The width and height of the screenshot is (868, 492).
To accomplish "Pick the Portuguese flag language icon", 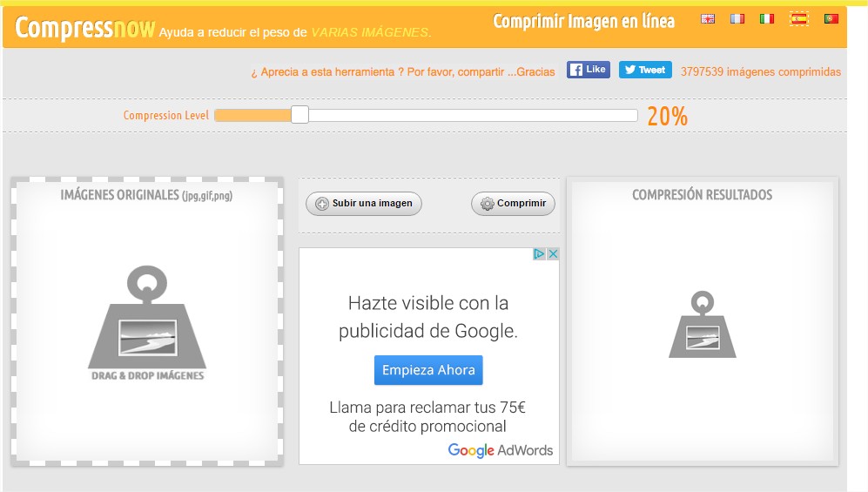I will point(831,18).
